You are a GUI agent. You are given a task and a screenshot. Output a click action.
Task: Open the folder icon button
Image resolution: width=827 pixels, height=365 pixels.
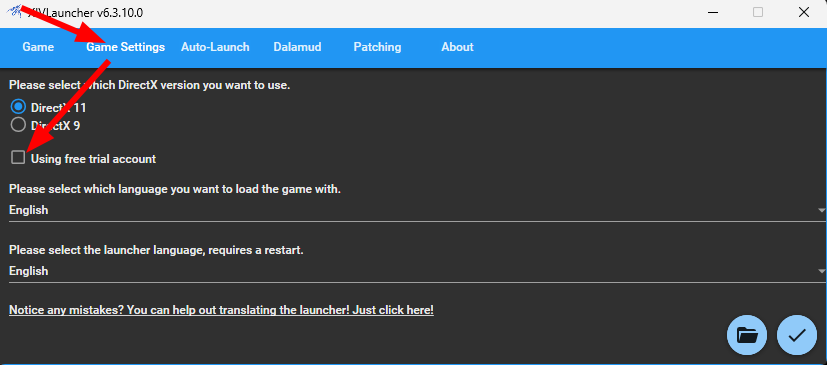tap(747, 334)
